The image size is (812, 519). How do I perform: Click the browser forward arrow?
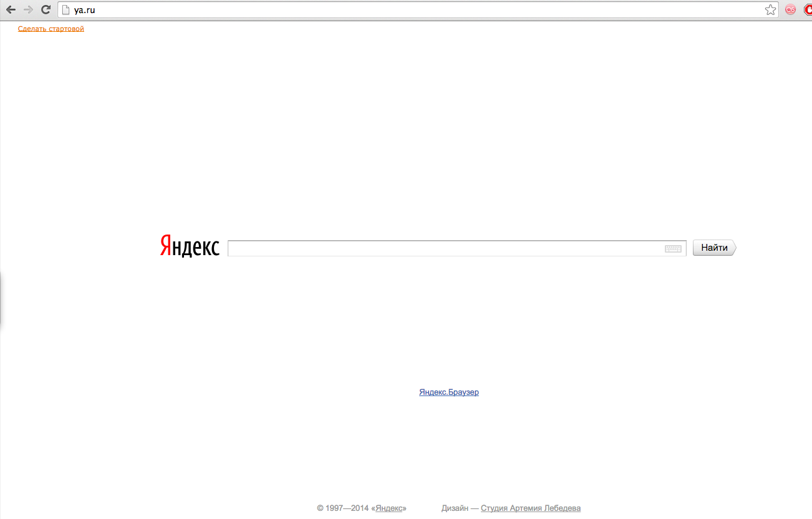point(28,9)
